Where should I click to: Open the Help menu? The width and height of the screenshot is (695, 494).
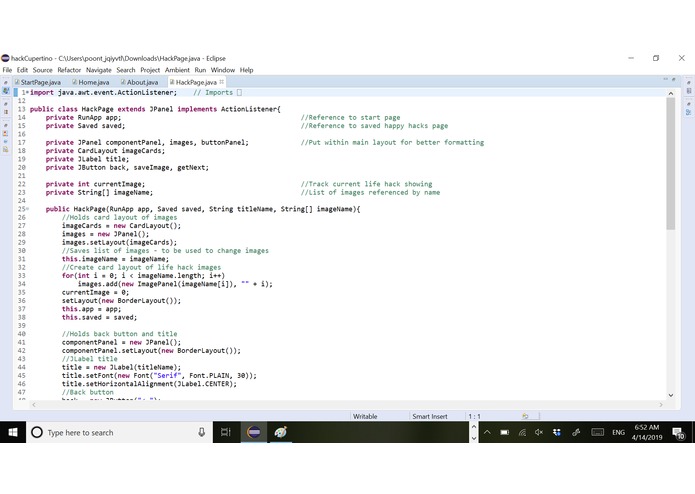246,70
